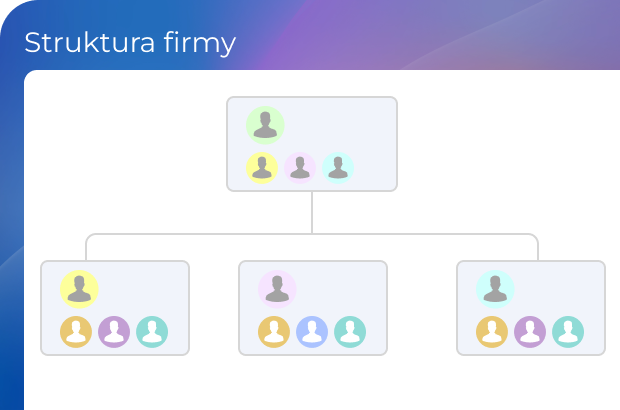620x410 pixels.
Task: Select the right child node card
Action: click(531, 308)
